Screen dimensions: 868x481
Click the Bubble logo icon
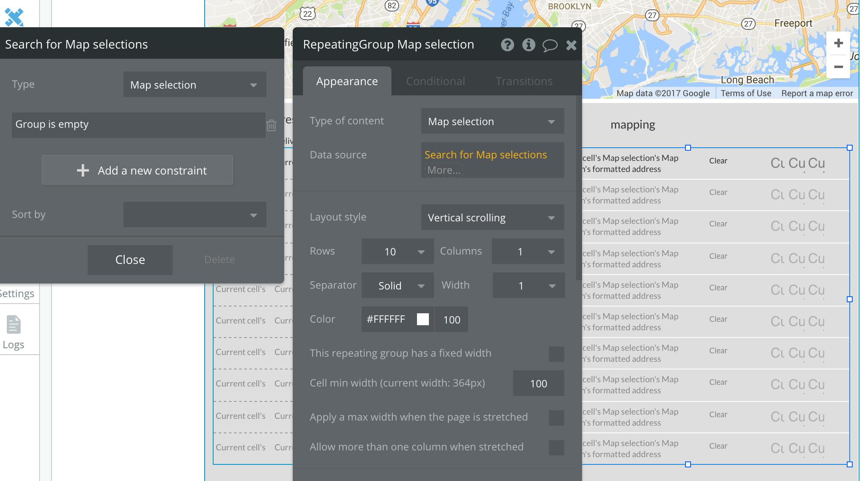click(x=14, y=16)
